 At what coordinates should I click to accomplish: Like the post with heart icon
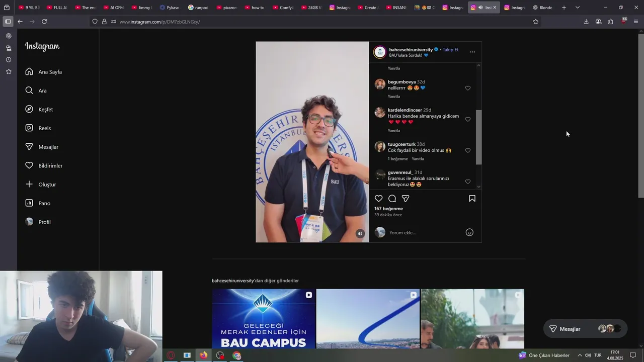(379, 199)
